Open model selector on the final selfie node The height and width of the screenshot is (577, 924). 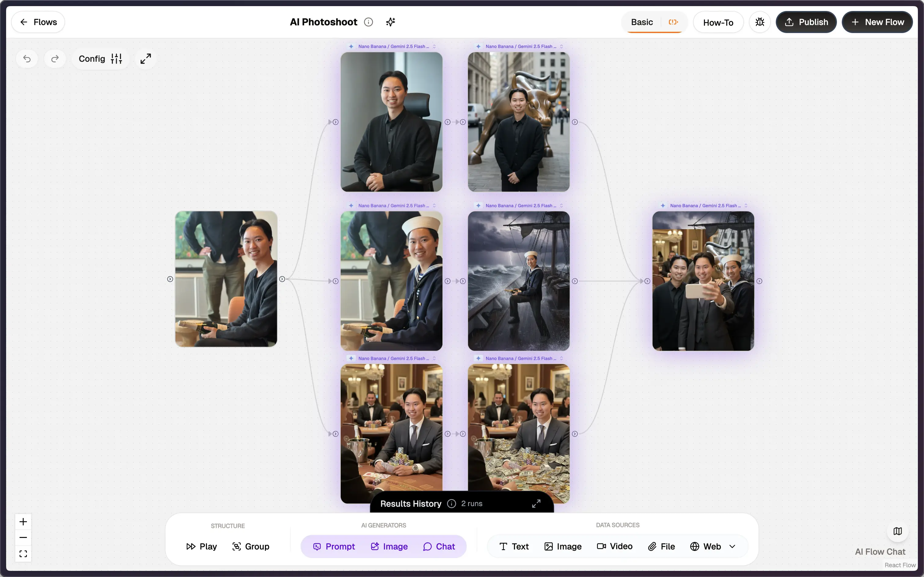tap(746, 206)
